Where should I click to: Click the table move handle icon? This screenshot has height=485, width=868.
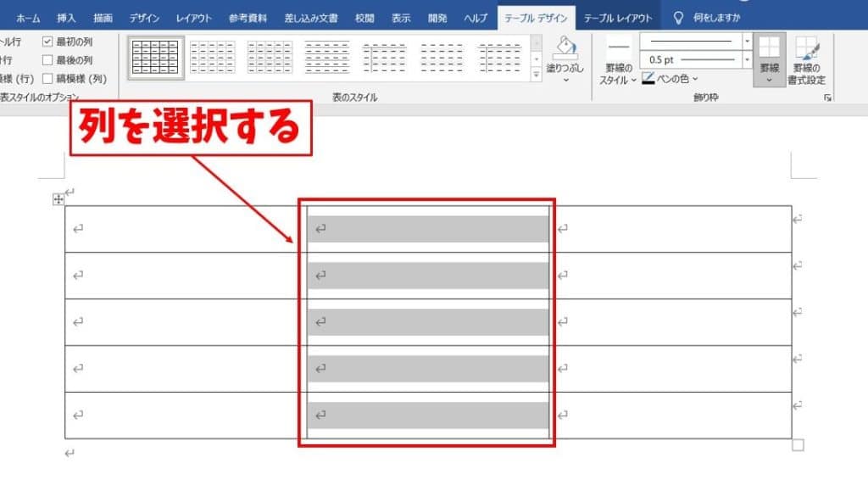pos(58,199)
